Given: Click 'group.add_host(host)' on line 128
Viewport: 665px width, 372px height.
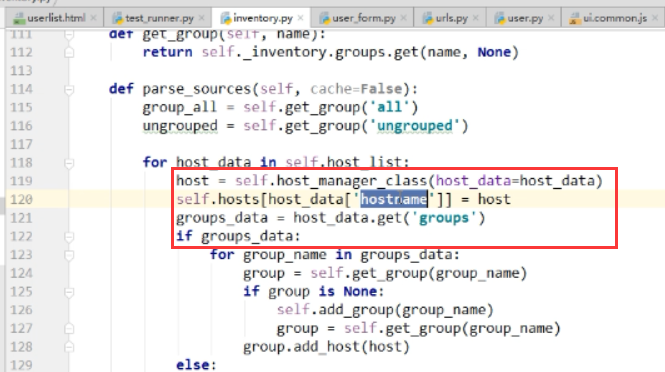Looking at the screenshot, I should 326,347.
